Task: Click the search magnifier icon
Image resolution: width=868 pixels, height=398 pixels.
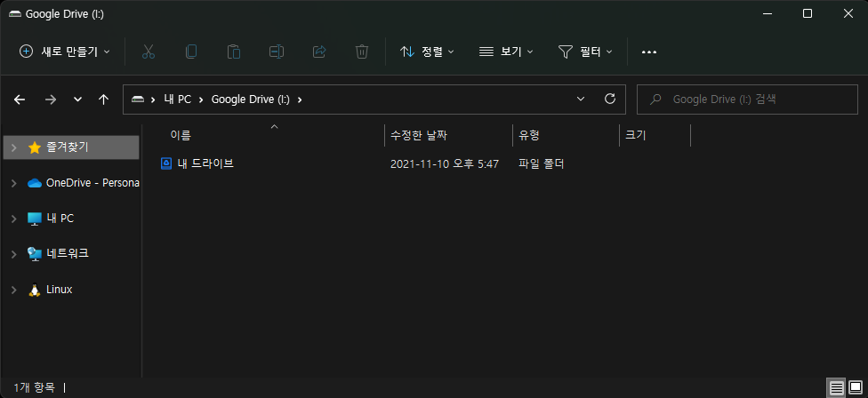Action: [x=655, y=99]
